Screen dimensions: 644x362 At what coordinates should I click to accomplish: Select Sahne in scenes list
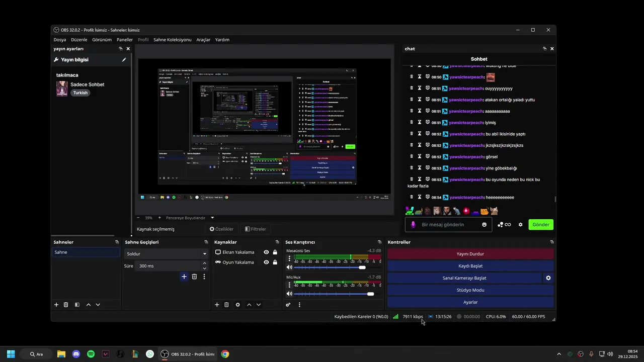86,252
